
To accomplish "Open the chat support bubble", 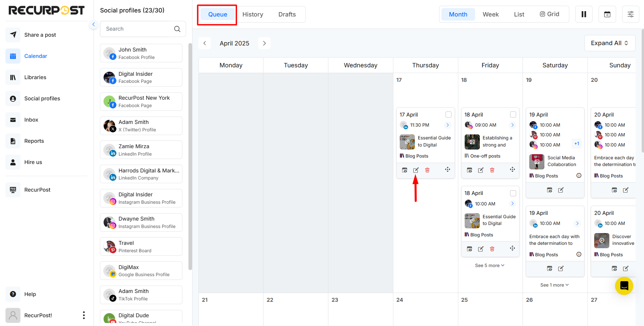I will (x=624, y=286).
